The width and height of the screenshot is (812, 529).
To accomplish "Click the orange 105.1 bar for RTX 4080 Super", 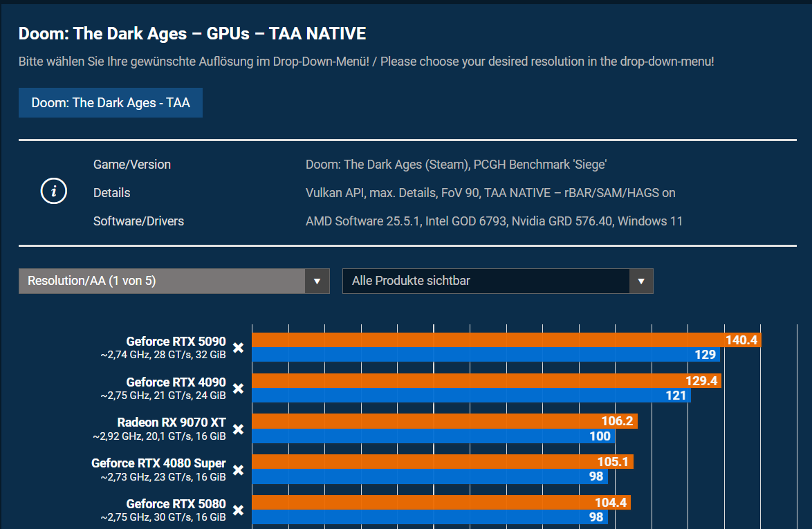I will pyautogui.click(x=443, y=462).
